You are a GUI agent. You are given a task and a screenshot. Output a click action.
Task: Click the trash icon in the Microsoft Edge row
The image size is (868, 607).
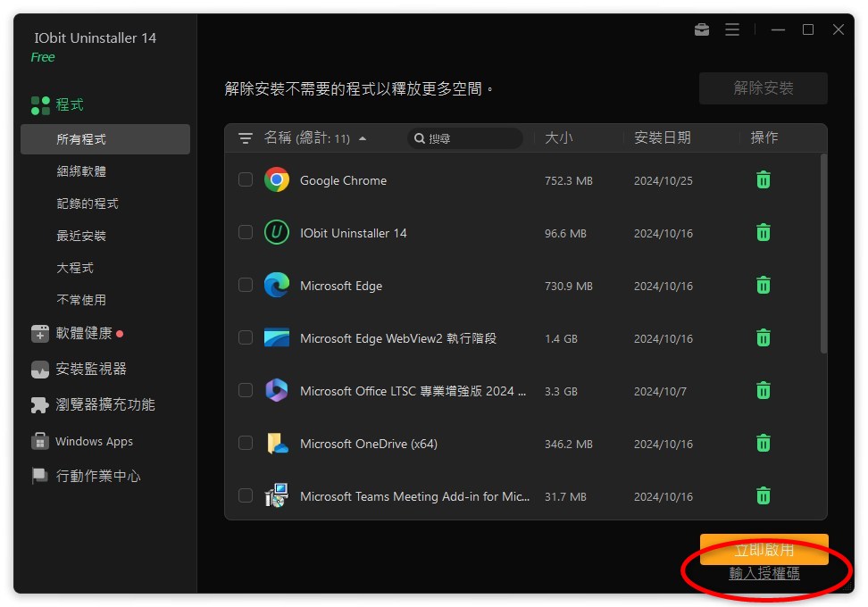[763, 285]
